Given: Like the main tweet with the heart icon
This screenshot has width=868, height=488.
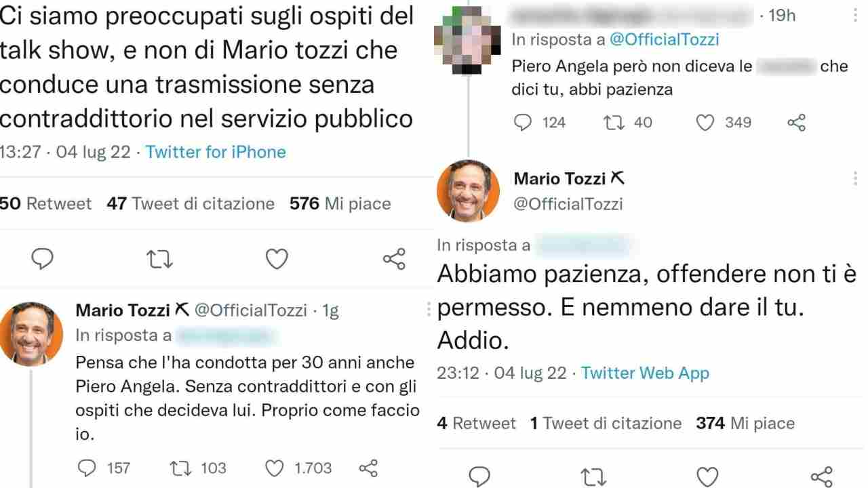Looking at the screenshot, I should click(275, 260).
